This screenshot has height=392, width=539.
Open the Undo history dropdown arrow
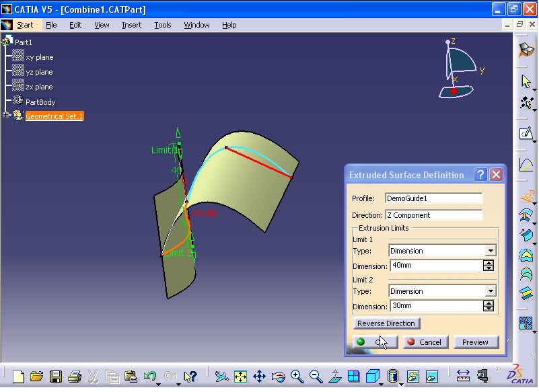coord(158,385)
